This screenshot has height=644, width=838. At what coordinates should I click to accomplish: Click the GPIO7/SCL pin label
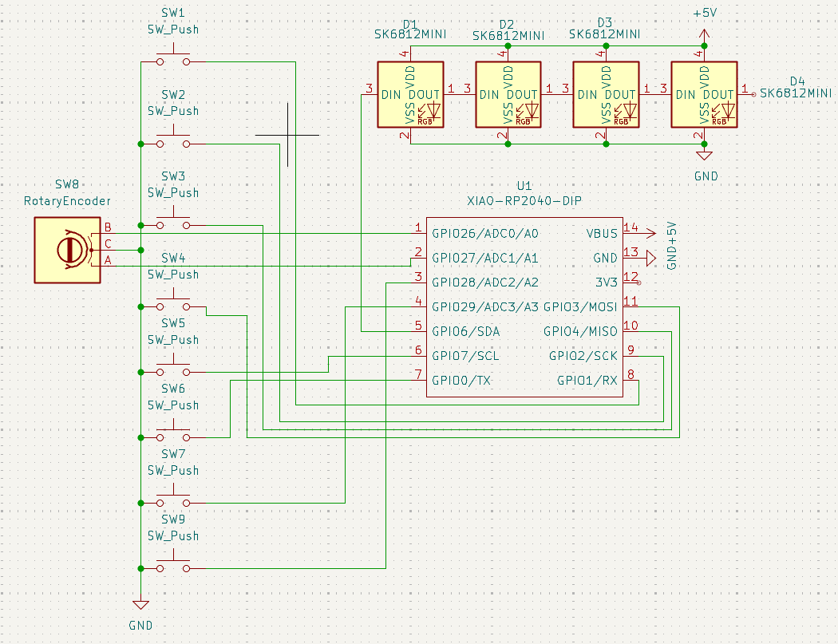(x=465, y=356)
